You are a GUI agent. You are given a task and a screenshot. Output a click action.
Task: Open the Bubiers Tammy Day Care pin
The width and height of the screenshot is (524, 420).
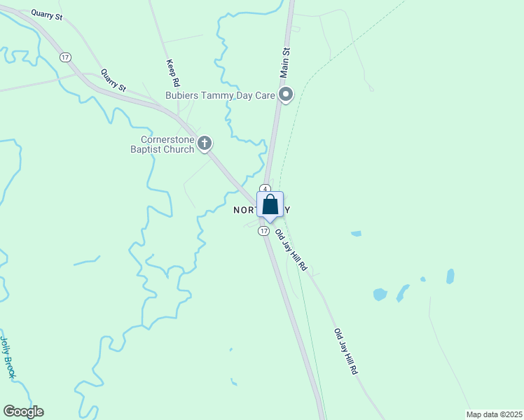(x=286, y=94)
